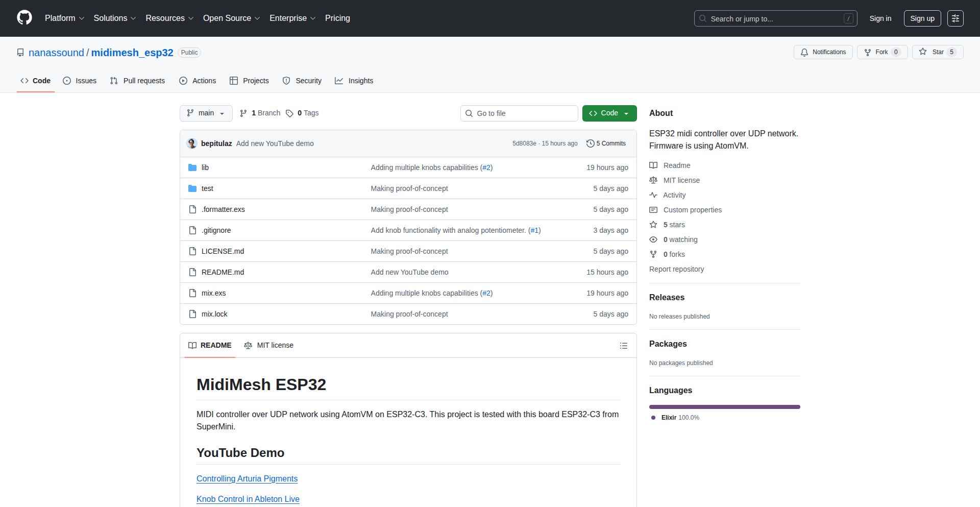
Task: Open the lib folder
Action: [x=205, y=167]
